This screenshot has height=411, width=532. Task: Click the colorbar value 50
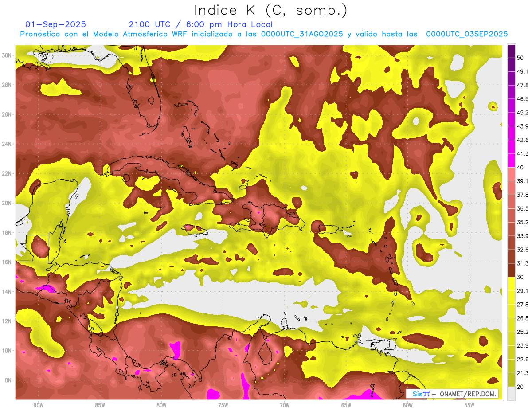click(520, 58)
